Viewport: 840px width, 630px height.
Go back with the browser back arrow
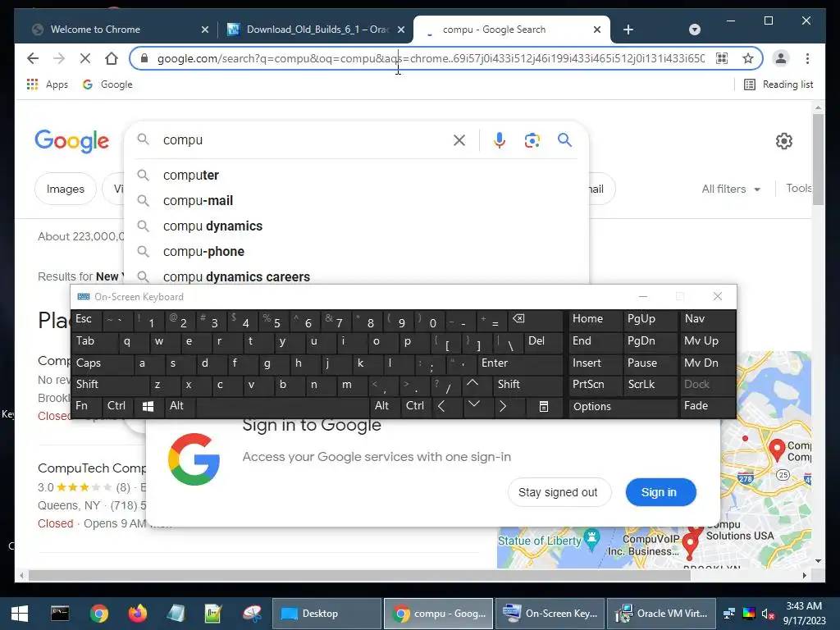coord(33,58)
